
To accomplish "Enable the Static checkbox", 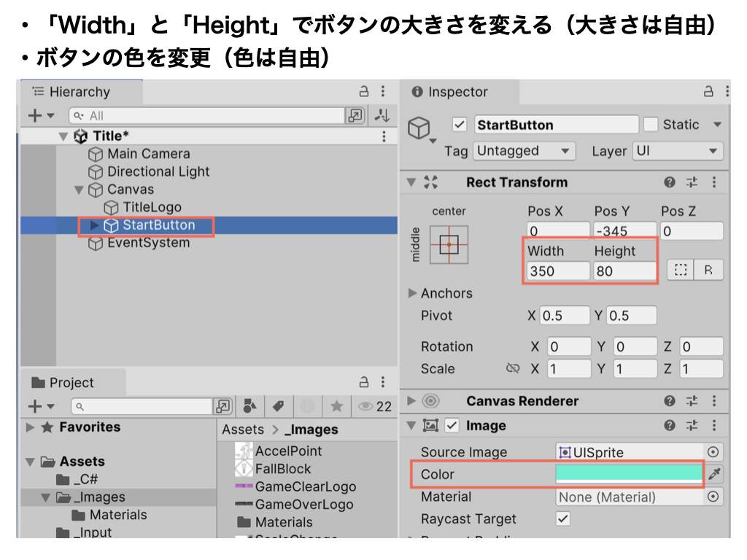I will click(651, 125).
